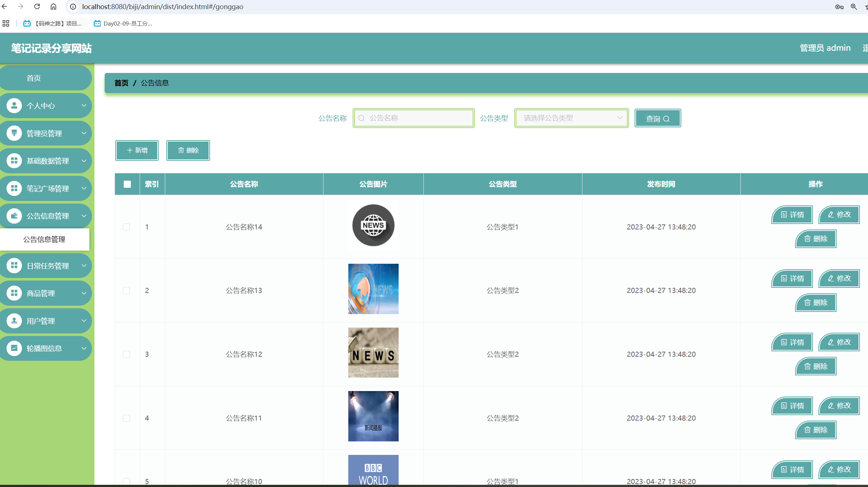Screen dimensions: 868x487
Task: Open 详情 for 公告名称13
Action: (x=792, y=278)
